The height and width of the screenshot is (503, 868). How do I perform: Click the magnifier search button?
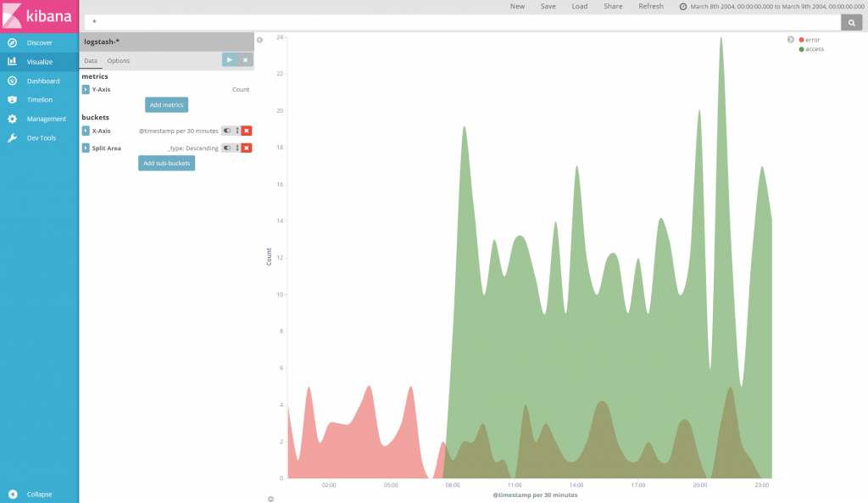pos(851,23)
